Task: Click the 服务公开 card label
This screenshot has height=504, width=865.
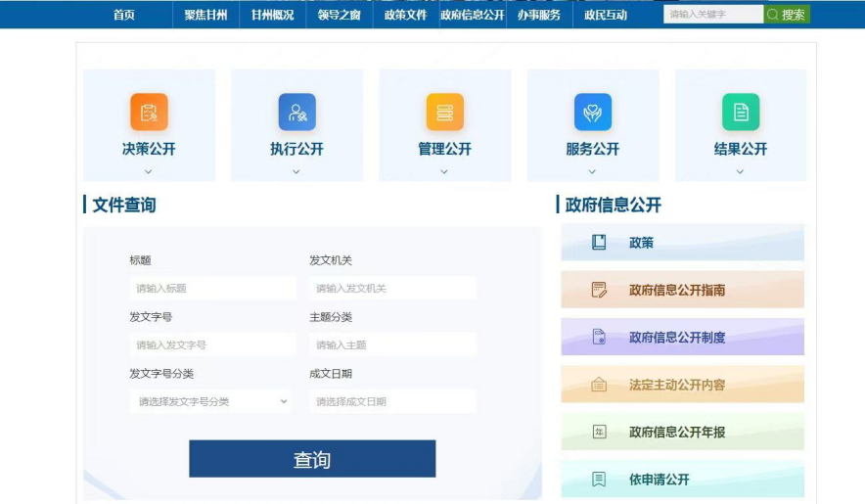Action: pyautogui.click(x=592, y=149)
